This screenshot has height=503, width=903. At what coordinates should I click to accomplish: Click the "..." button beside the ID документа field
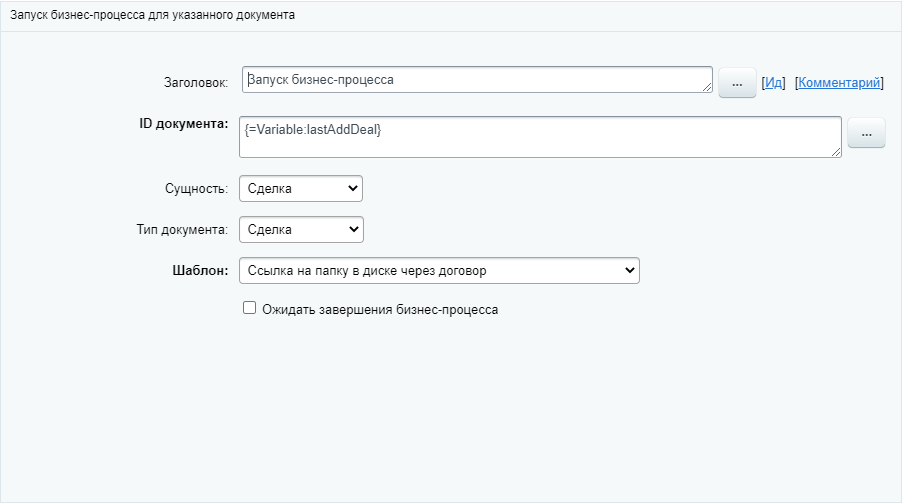[x=866, y=133]
